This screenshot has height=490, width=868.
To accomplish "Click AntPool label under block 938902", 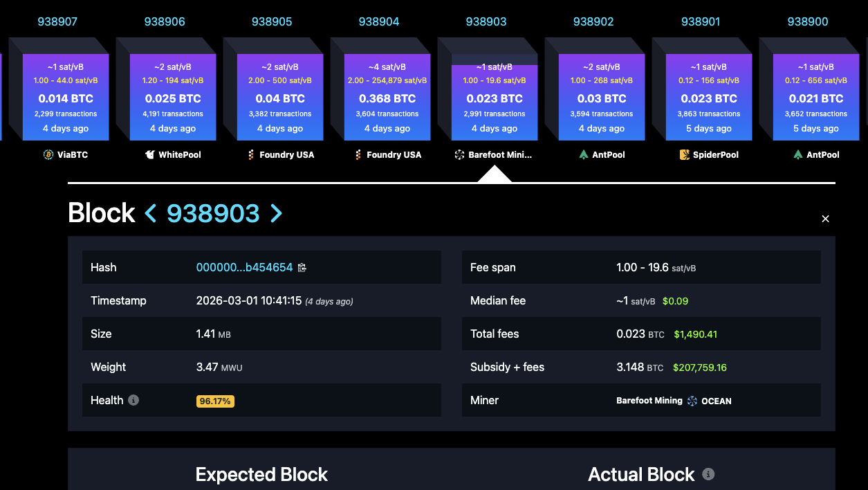I will [608, 154].
